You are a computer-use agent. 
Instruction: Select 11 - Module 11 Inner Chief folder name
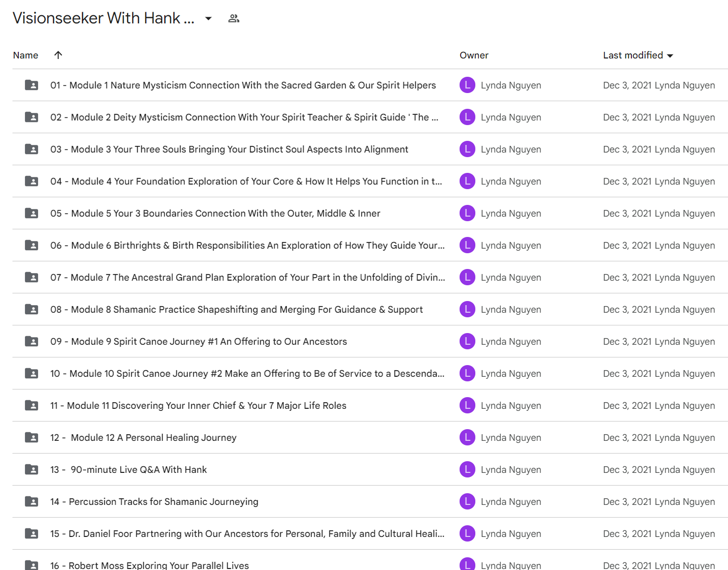(x=198, y=405)
